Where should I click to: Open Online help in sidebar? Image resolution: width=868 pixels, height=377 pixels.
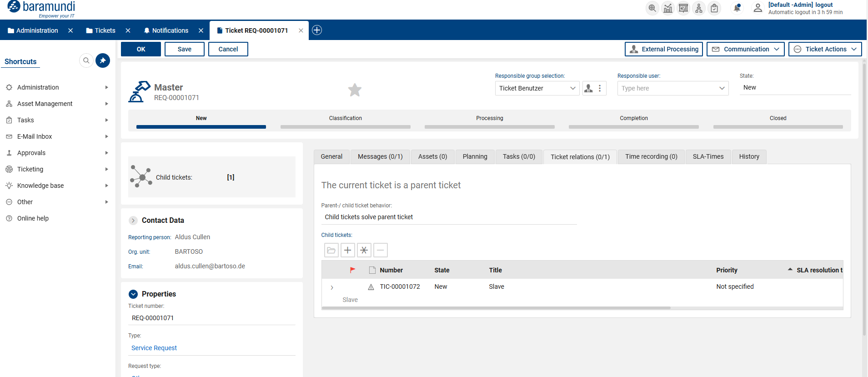(33, 218)
